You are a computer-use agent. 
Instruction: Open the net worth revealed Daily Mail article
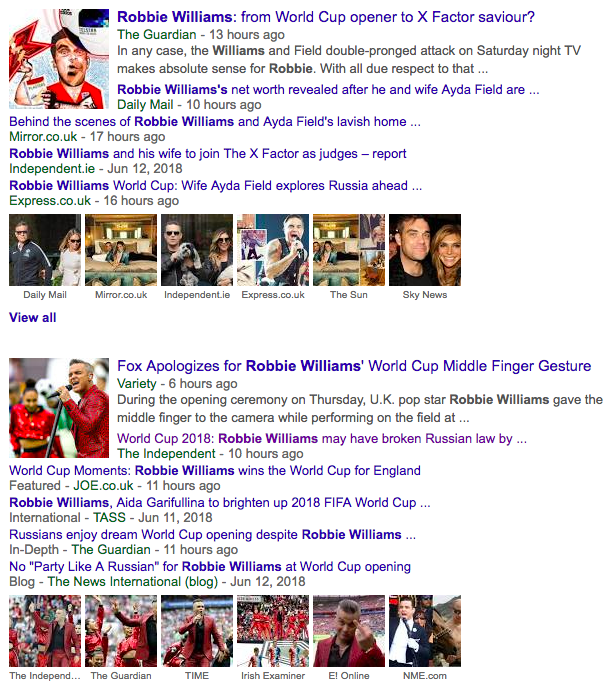pyautogui.click(x=328, y=90)
